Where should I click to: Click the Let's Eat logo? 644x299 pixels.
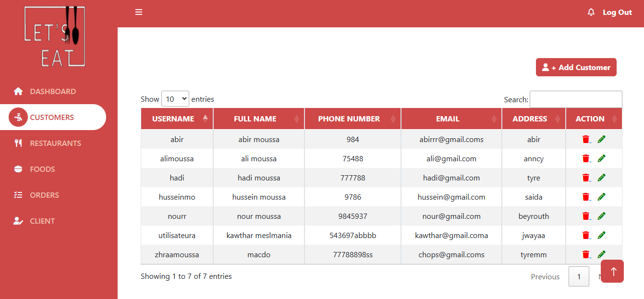[x=54, y=36]
